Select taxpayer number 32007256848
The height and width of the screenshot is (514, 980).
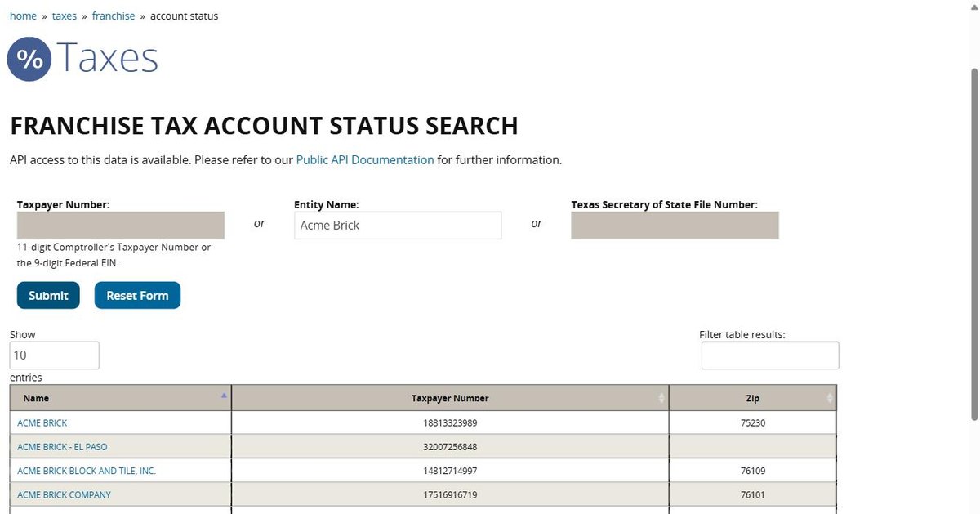point(450,447)
